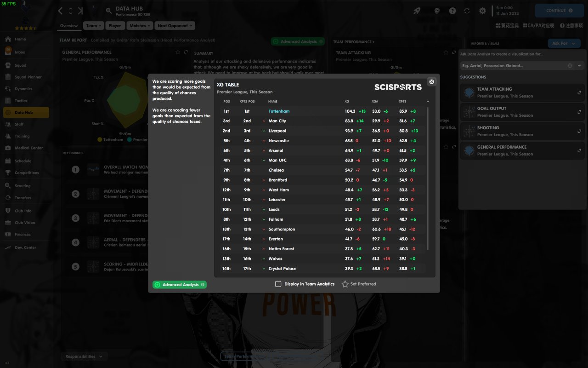Tick Display in Team Analytics checkbox

click(278, 284)
